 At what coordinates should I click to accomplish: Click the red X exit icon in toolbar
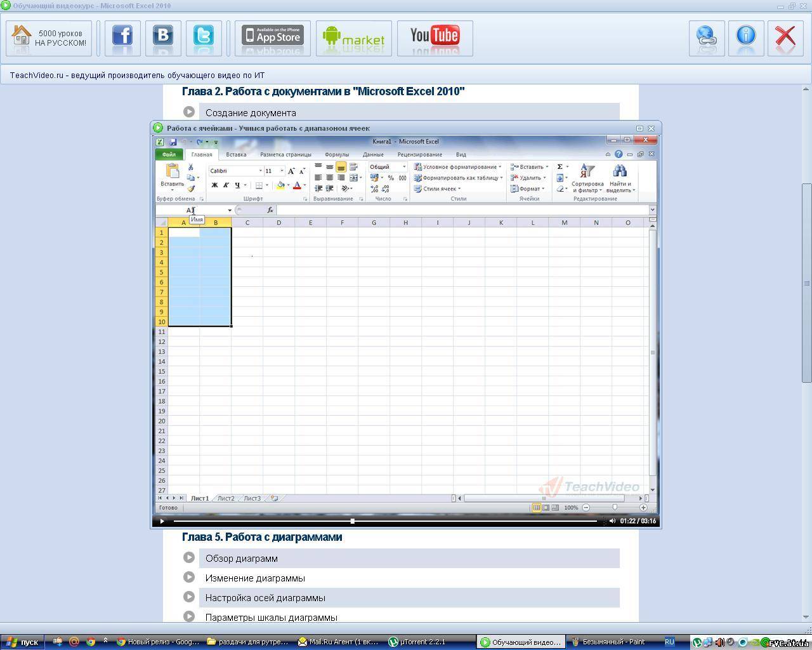pyautogui.click(x=785, y=39)
